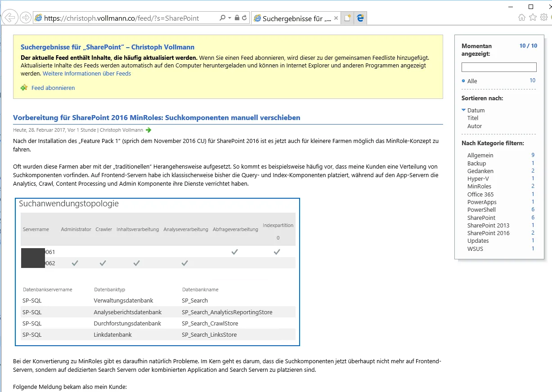
Task: Click the Minimize window button
Action: [x=510, y=7]
